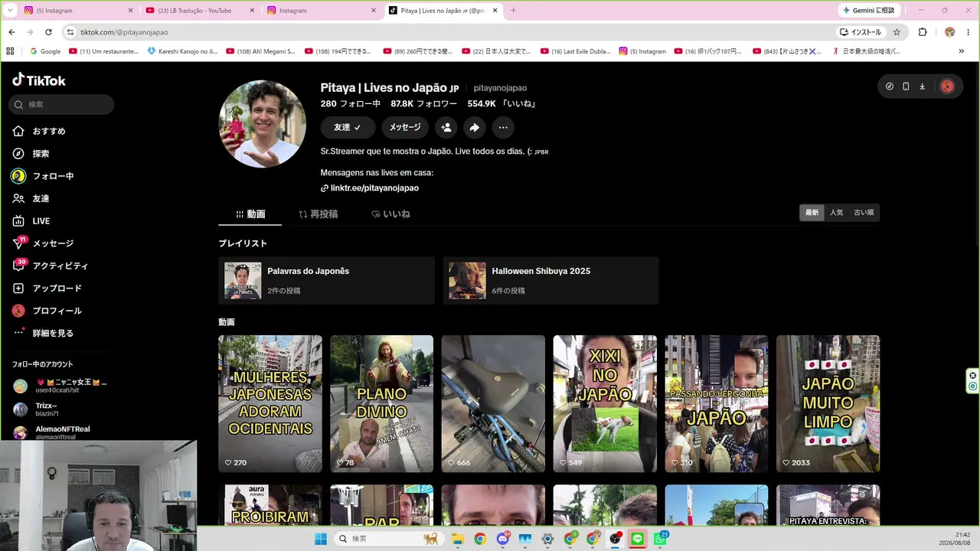Open the three-dot more options on profile
This screenshot has height=551, width=980.
(503, 128)
